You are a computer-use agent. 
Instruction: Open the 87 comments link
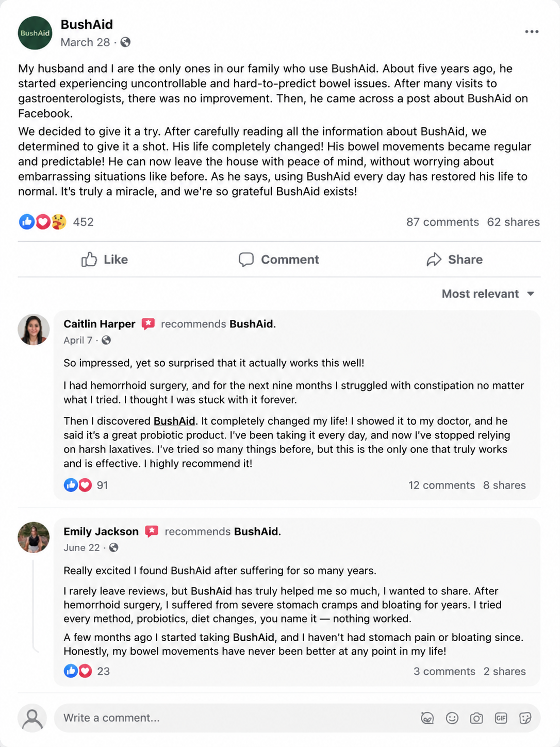pos(442,222)
